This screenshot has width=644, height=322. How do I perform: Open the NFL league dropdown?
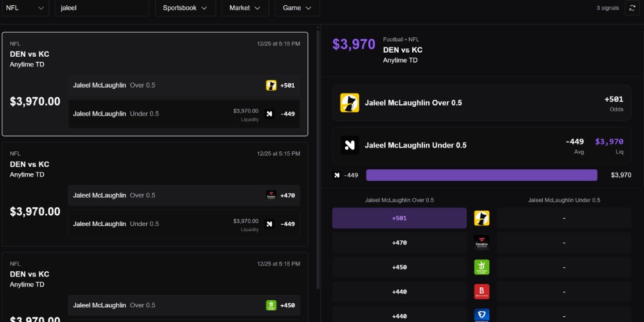[x=25, y=8]
